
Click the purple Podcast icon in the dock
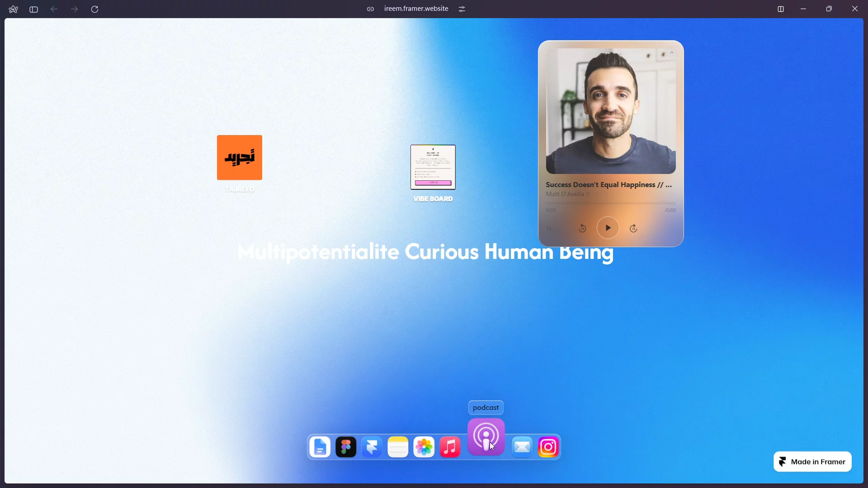click(x=486, y=437)
